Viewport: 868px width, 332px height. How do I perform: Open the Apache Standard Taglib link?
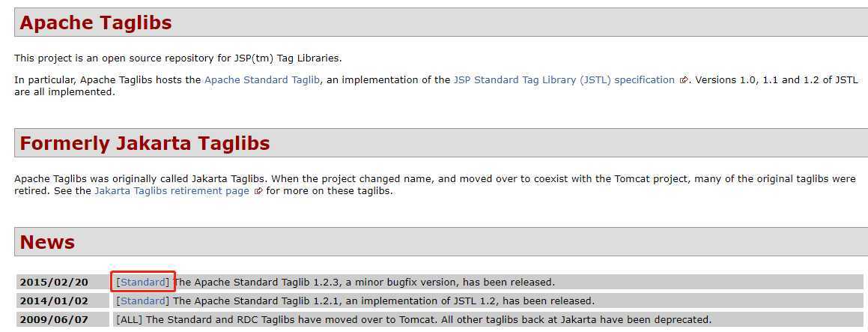(x=262, y=79)
